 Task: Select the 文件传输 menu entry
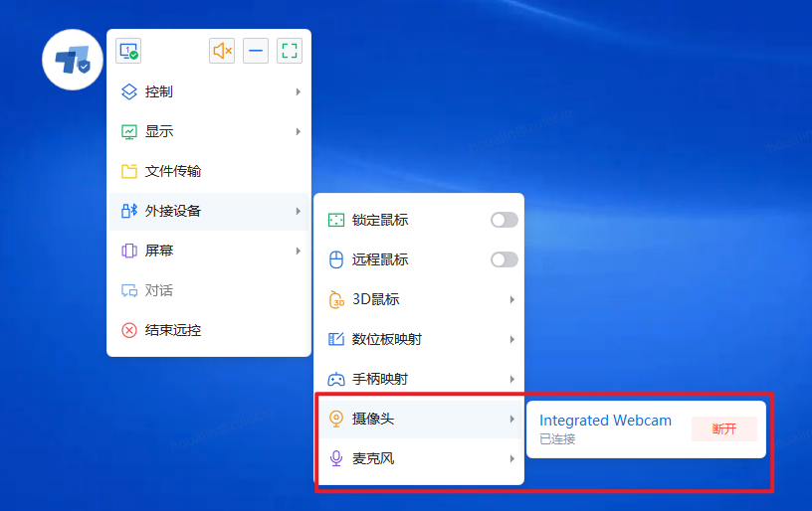(x=209, y=171)
